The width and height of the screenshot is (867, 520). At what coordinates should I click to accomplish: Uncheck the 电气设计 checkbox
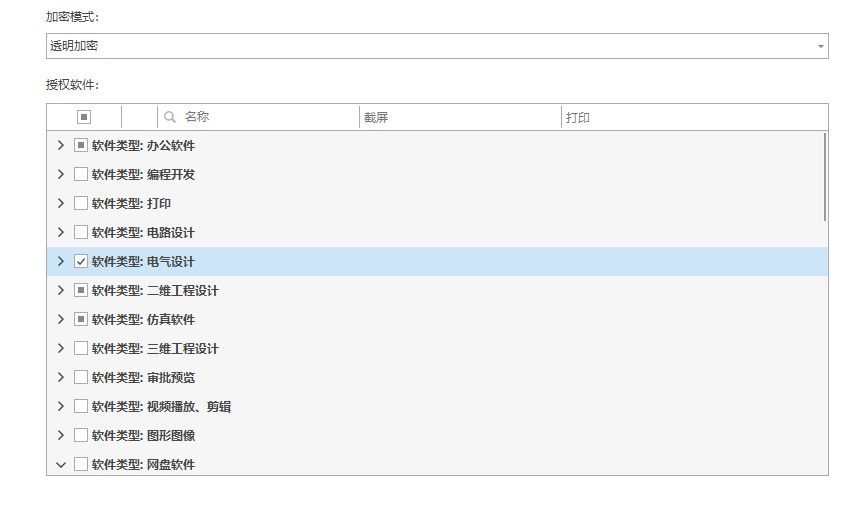click(x=81, y=261)
